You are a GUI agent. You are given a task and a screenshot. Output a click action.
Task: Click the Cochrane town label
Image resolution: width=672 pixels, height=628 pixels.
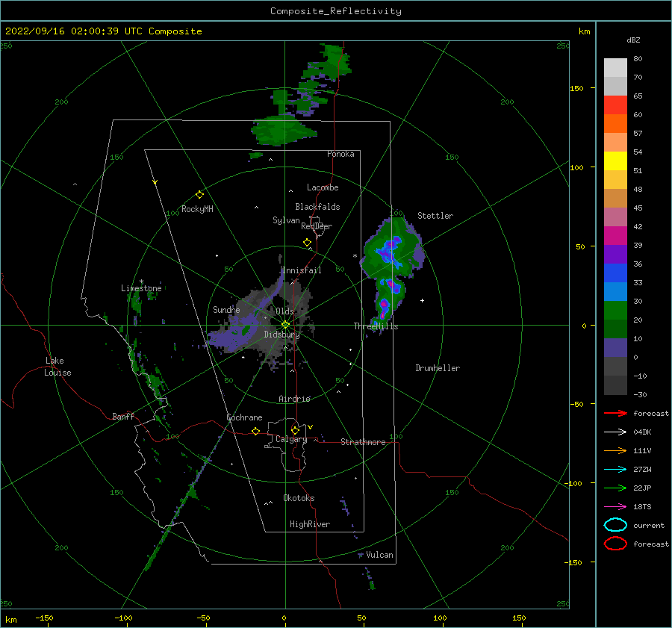point(244,417)
